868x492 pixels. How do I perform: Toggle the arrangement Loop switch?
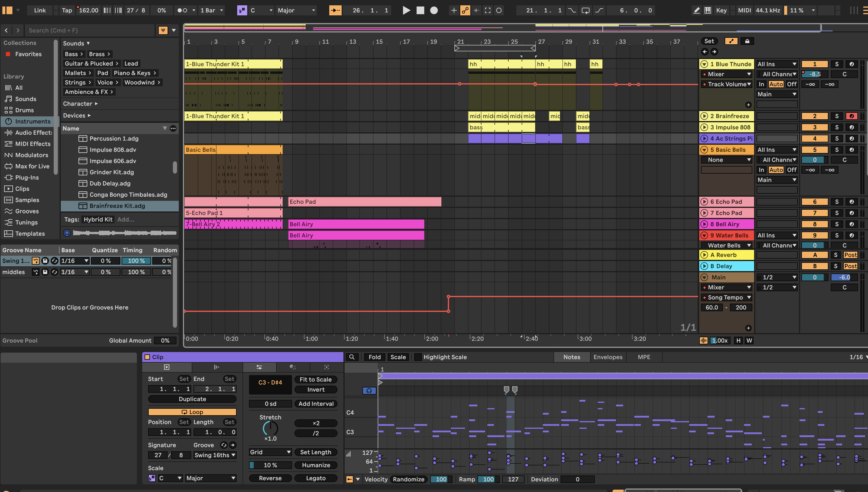[x=586, y=10]
